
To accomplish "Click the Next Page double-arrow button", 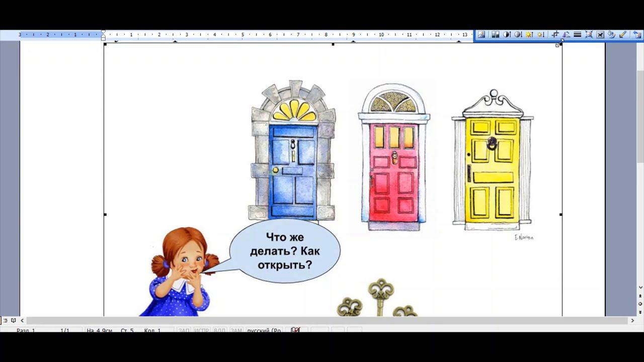I will [640, 312].
